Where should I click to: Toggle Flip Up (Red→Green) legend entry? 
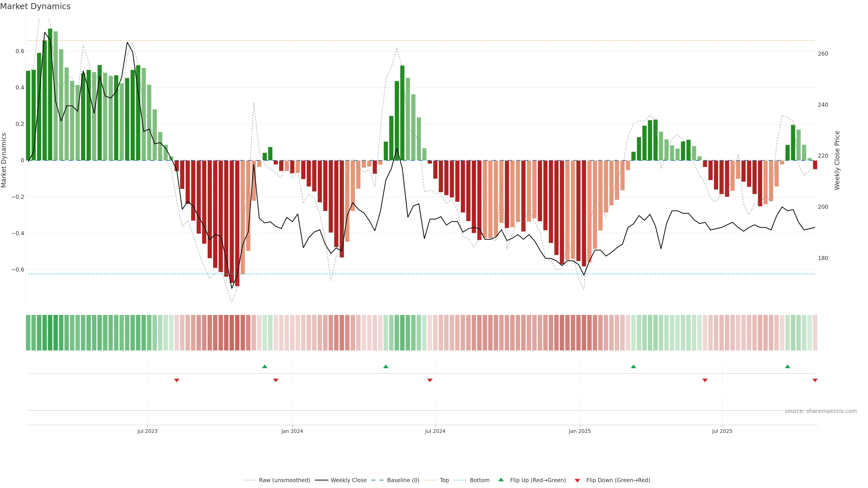(538, 480)
